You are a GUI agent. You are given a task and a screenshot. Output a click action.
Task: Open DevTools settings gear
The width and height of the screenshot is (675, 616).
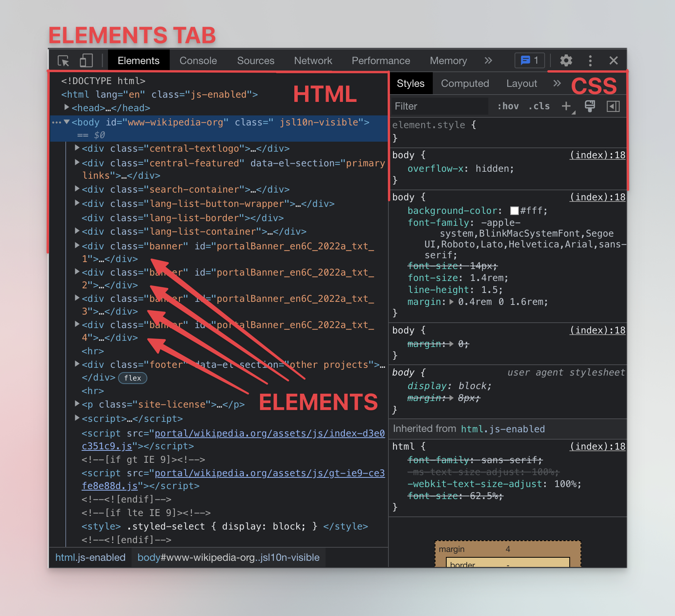coord(566,61)
